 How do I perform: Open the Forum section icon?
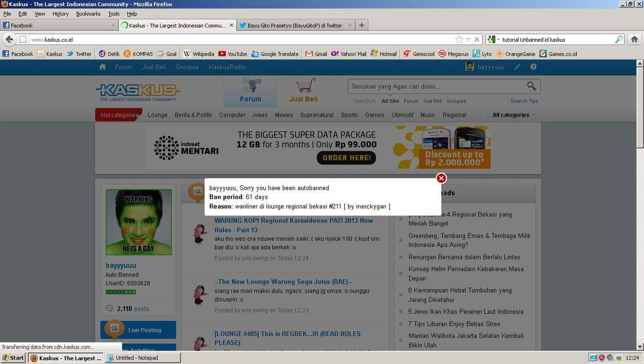pyautogui.click(x=251, y=91)
